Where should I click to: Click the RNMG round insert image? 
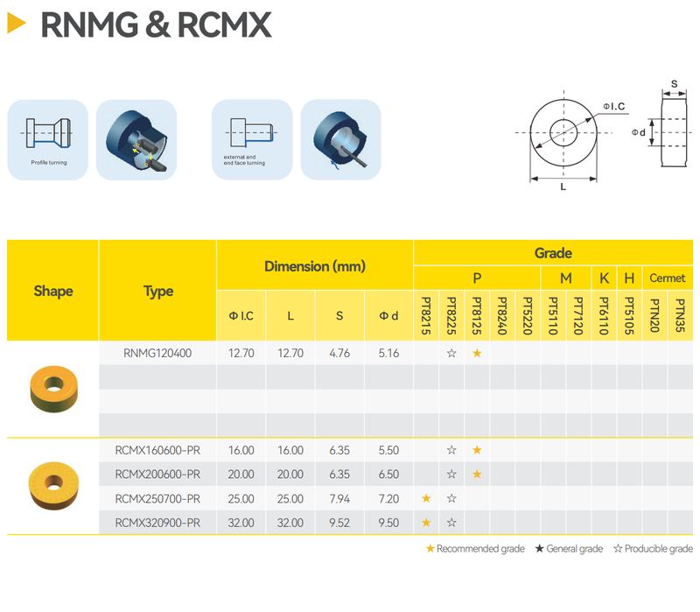52,389
